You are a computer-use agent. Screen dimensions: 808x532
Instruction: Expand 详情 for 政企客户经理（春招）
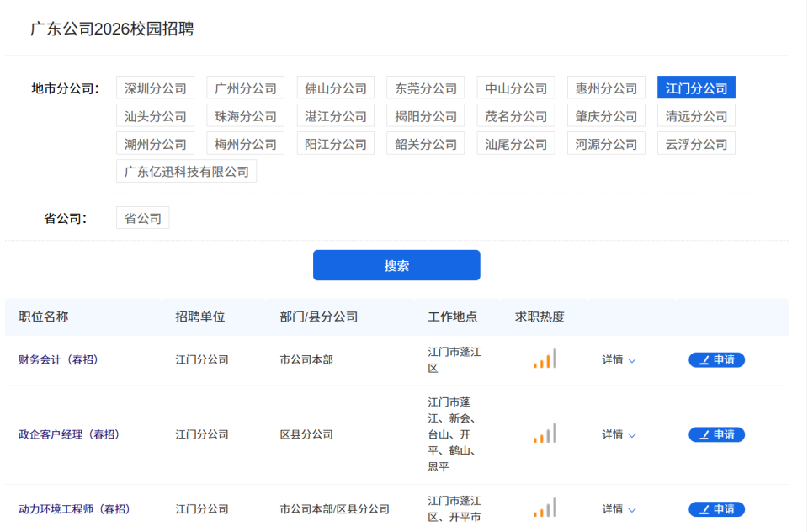pos(619,434)
